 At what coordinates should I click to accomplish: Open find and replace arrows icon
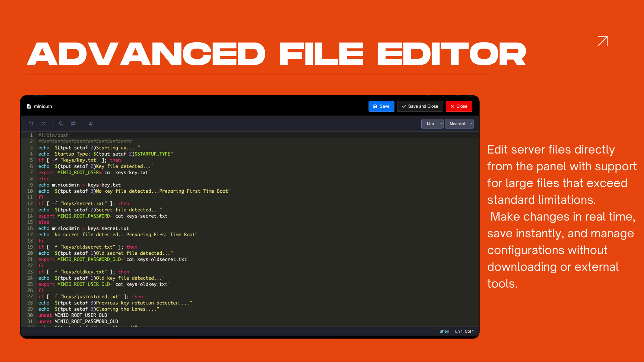(x=73, y=124)
